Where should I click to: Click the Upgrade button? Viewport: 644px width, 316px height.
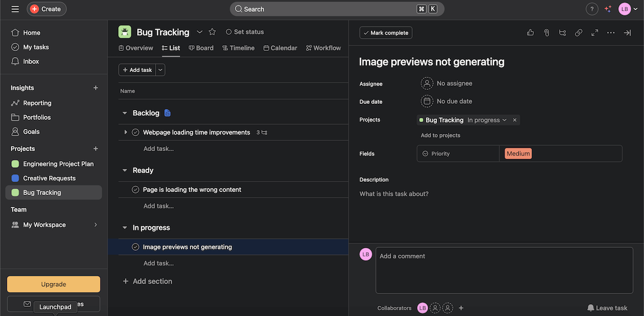tap(54, 284)
